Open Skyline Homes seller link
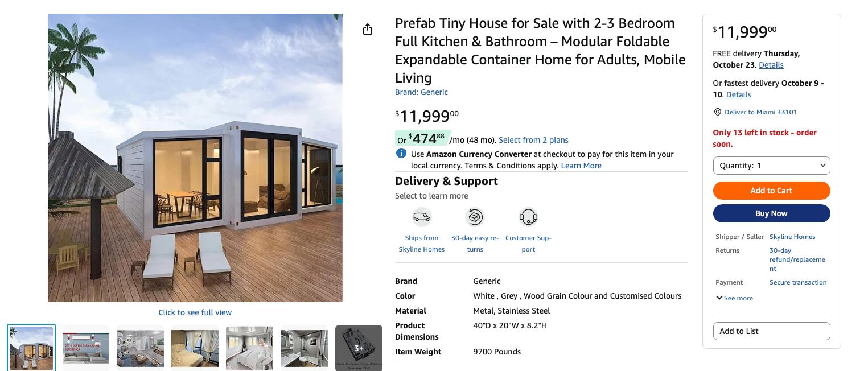Viewport: 868px width, 371px height. click(792, 237)
